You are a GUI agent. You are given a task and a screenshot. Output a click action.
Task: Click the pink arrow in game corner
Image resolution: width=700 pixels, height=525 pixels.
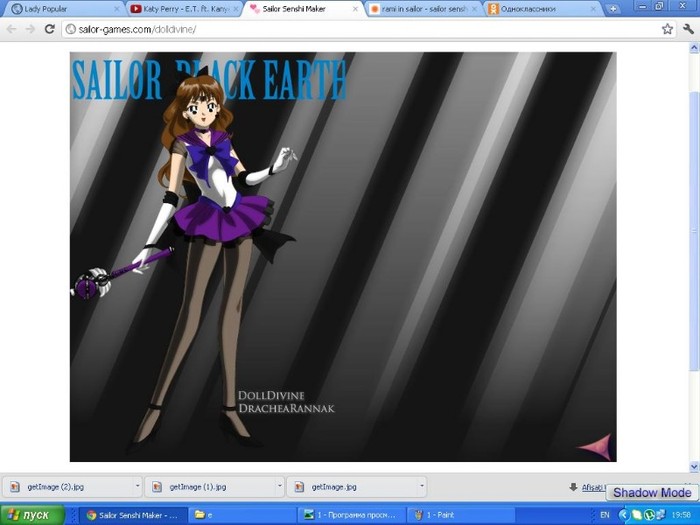tap(596, 445)
